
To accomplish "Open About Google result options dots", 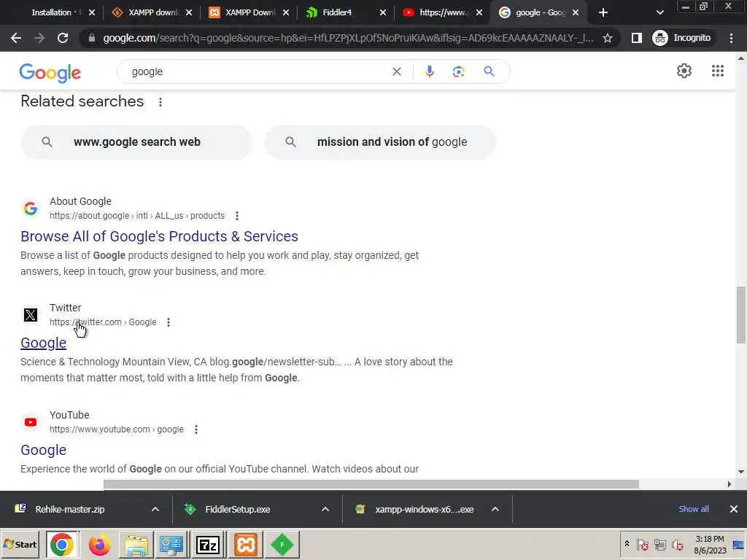I will (237, 216).
